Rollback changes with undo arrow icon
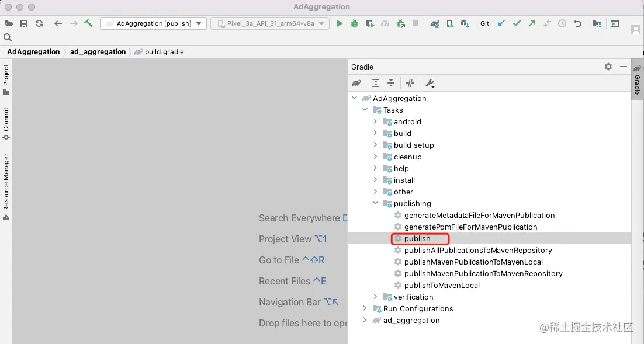Viewport: 644px width, 344px height. pos(577,23)
